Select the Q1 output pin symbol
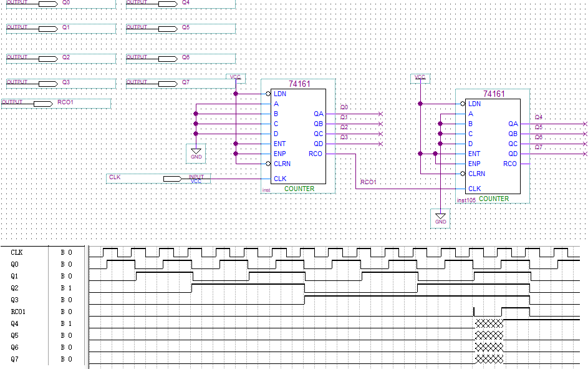Viewport: 588px width, 369px height. pyautogui.click(x=61, y=29)
